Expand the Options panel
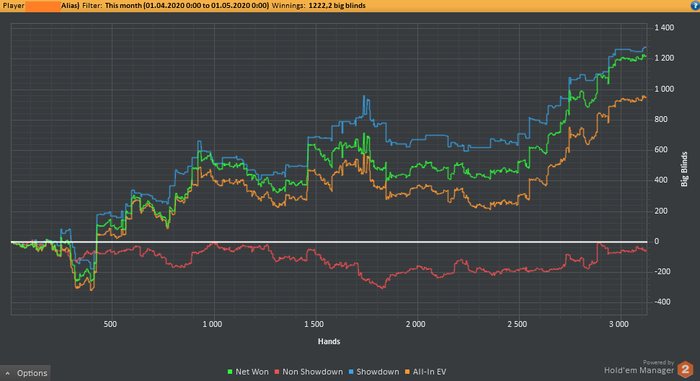The width and height of the screenshot is (700, 381). [x=25, y=373]
